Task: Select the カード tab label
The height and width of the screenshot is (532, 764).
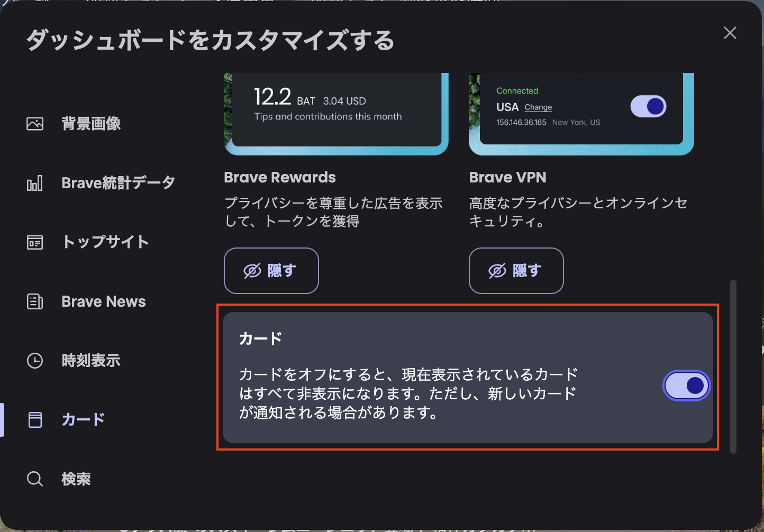Action: point(83,420)
